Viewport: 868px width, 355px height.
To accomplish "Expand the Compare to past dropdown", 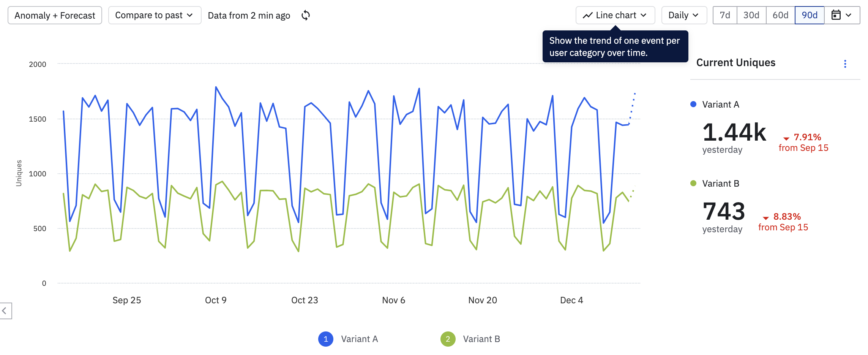I will point(155,15).
